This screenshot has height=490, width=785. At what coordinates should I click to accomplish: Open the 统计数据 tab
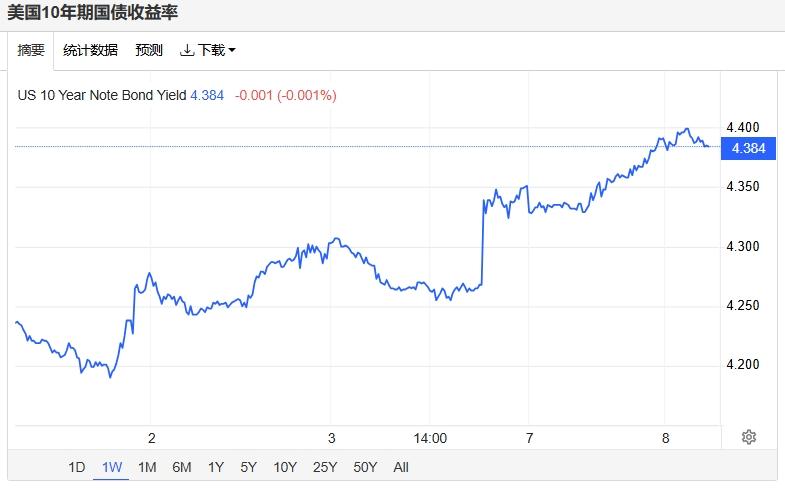(x=90, y=50)
